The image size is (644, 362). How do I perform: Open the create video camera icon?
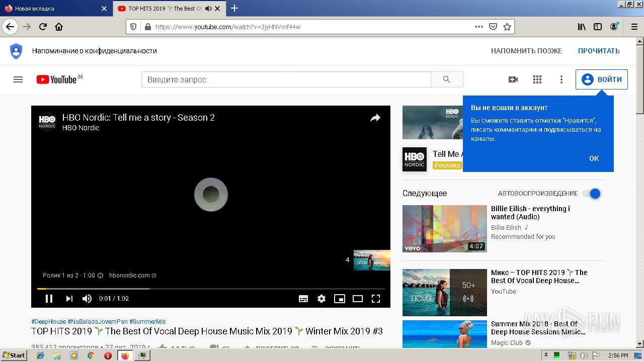coord(513,79)
